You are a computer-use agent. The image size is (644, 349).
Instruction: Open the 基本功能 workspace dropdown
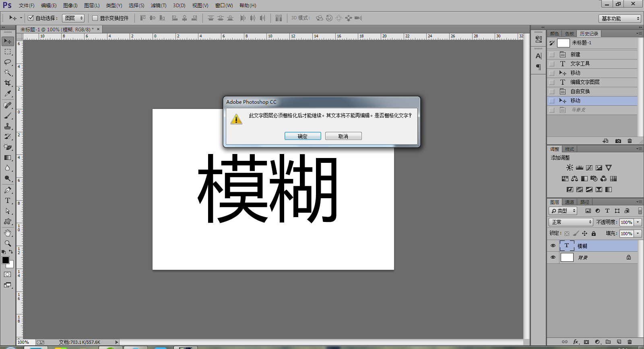point(619,18)
